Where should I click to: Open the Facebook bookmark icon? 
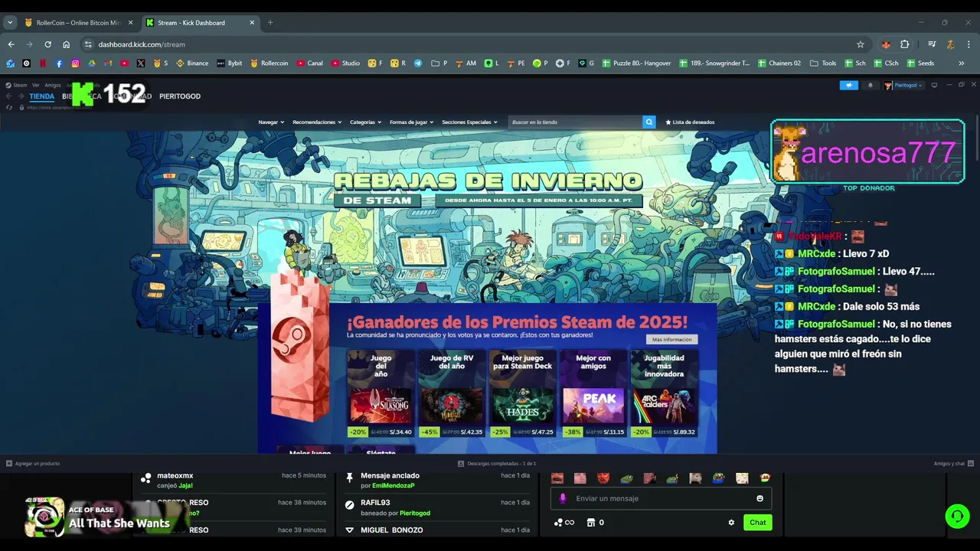pos(59,64)
